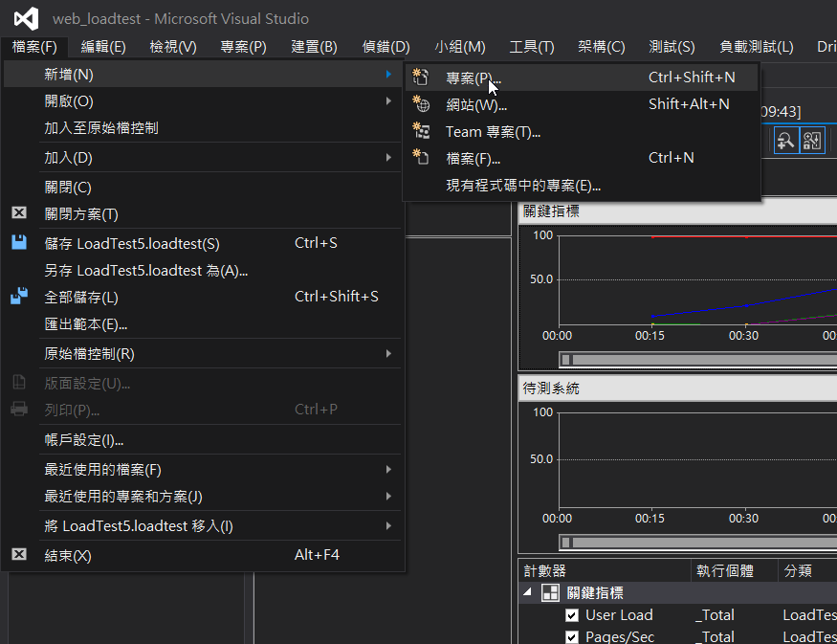Expand 最近使用的專案和方案(J) submenu arrow
This screenshot has width=837, height=644.
(x=389, y=496)
